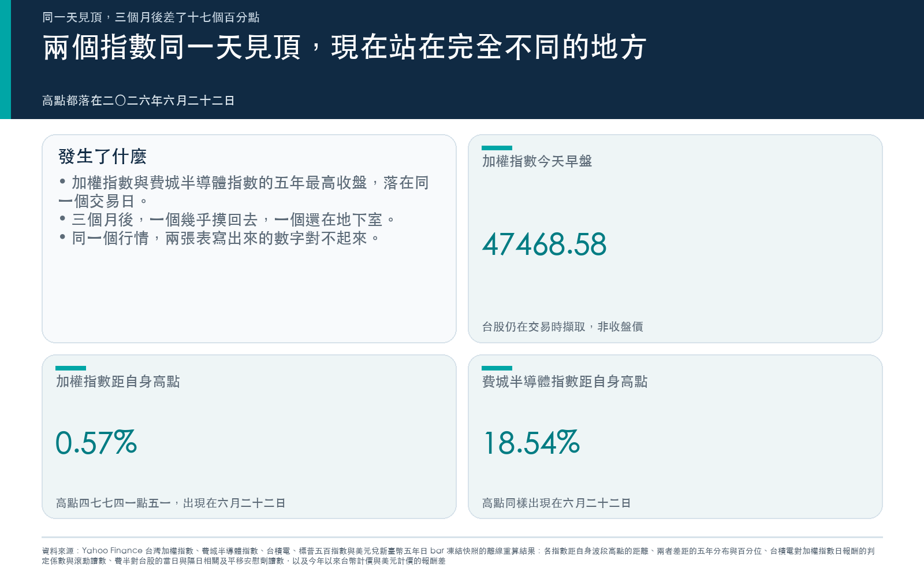This screenshot has width=924, height=578.
Task: Select the bullet beginning '加權指數與費城半導體指數的五年最高收盤'
Action: [244, 192]
